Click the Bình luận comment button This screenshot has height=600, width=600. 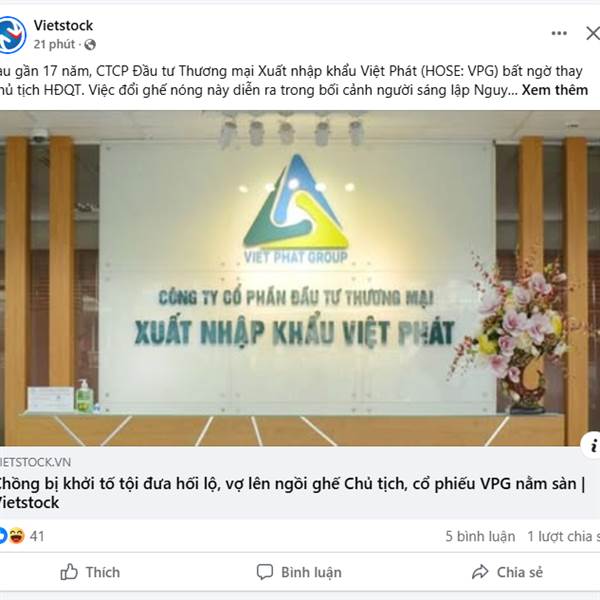(299, 572)
